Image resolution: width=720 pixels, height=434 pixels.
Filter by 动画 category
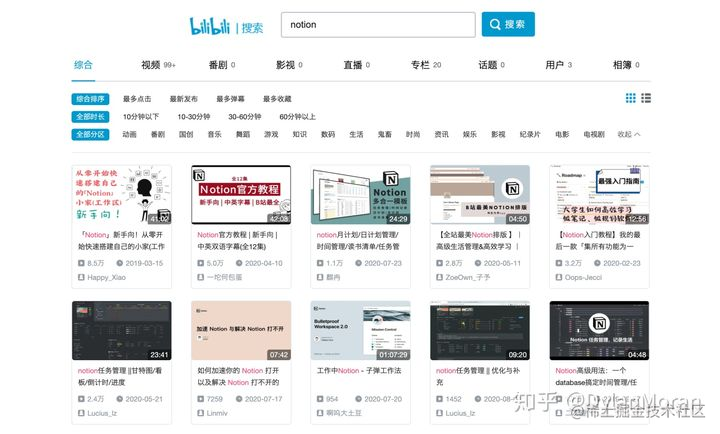click(129, 134)
